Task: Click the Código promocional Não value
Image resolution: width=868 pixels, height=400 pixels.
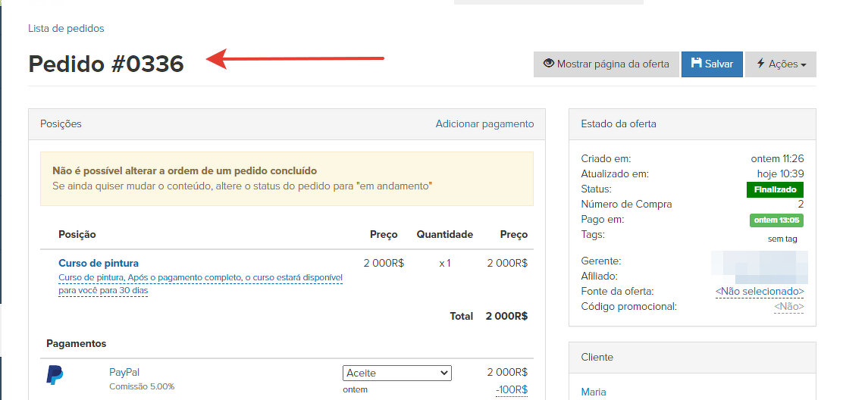Action: click(x=788, y=307)
